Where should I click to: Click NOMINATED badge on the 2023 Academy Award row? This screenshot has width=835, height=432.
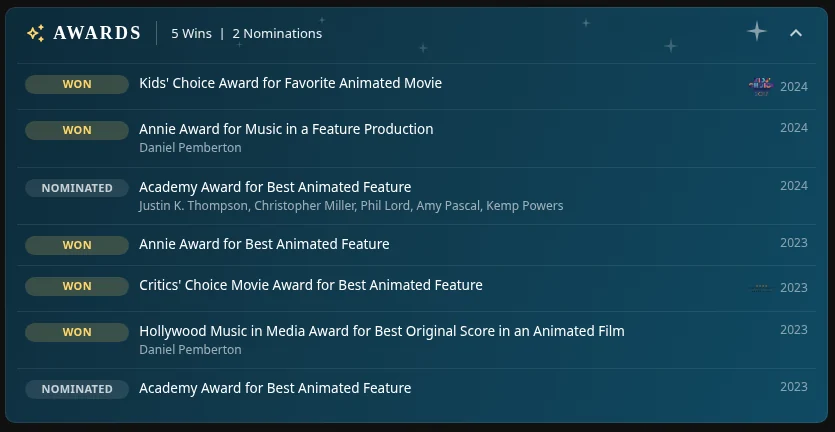77,389
